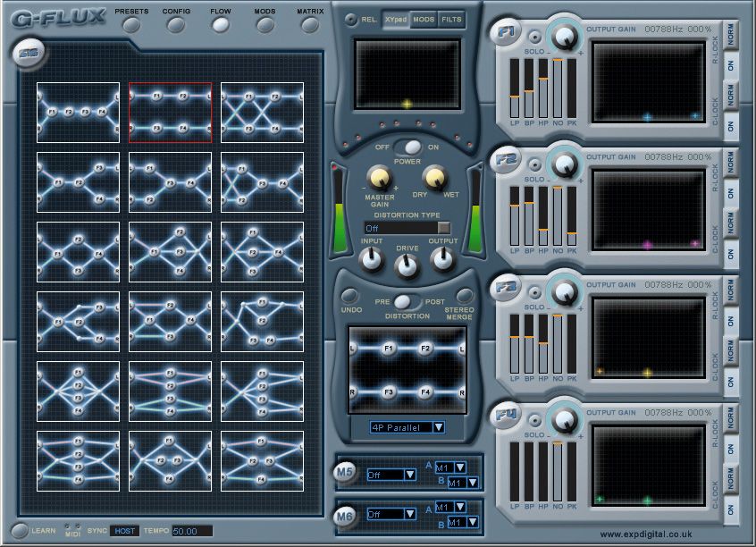Click the F1 LP level slider

pos(515,88)
